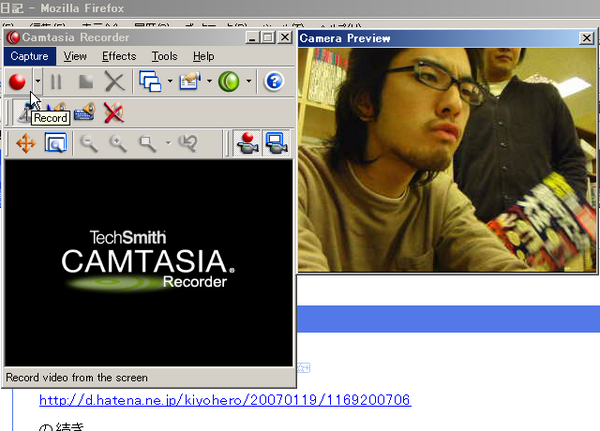
Task: Open the Capture menu
Action: [29, 56]
